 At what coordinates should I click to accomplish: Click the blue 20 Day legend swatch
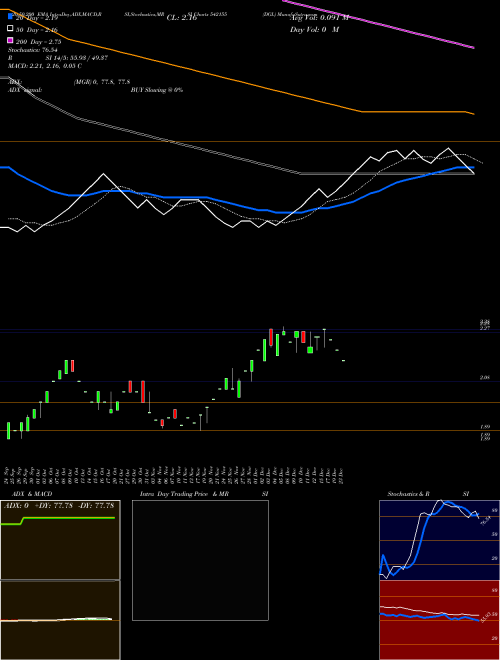[x=11, y=17]
